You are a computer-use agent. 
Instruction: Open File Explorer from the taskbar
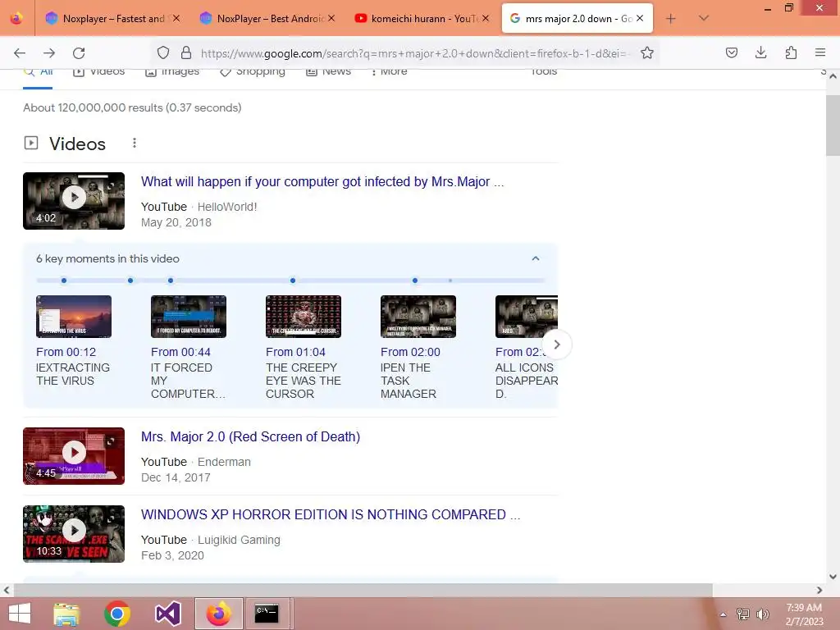coord(67,614)
